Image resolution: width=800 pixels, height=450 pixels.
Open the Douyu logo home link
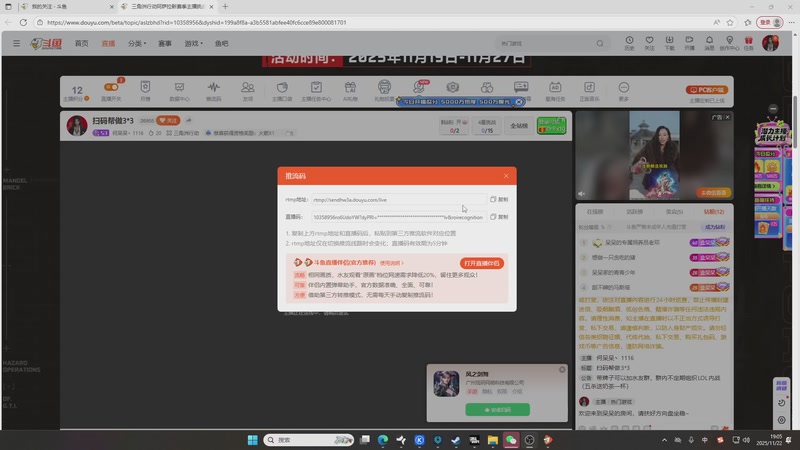[46, 43]
